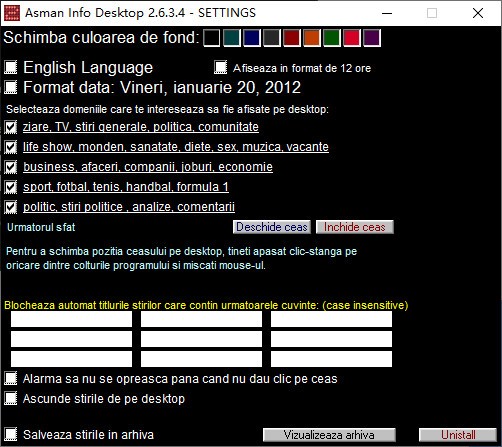Toggle 'Afiseaza in format de 12 ore' checkbox

(220, 67)
